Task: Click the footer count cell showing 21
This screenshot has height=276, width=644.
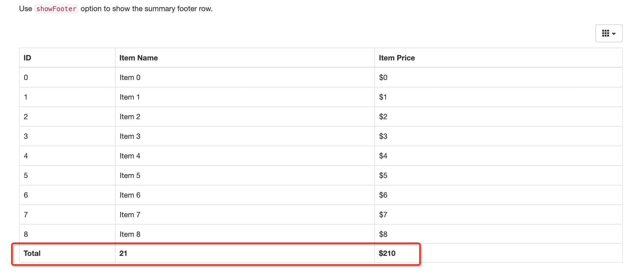Action: pos(245,253)
